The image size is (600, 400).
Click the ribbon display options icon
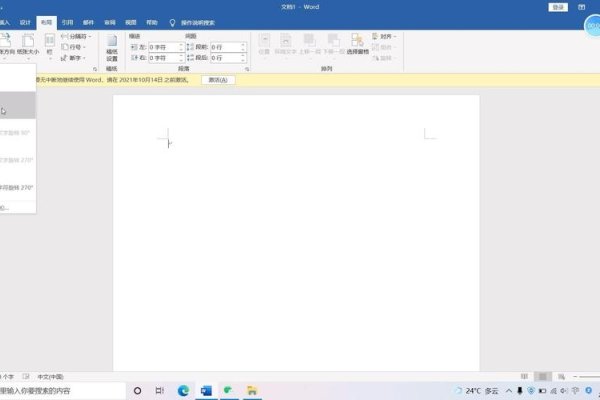(581, 7)
